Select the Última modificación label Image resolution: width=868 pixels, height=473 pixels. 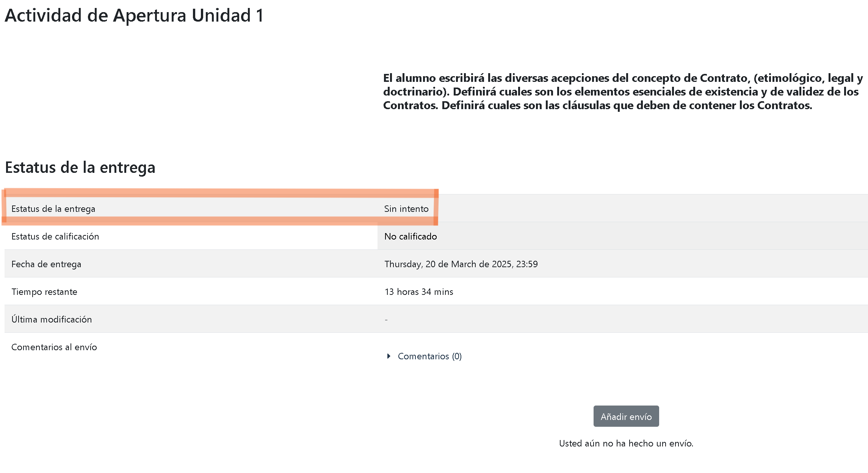pos(52,319)
